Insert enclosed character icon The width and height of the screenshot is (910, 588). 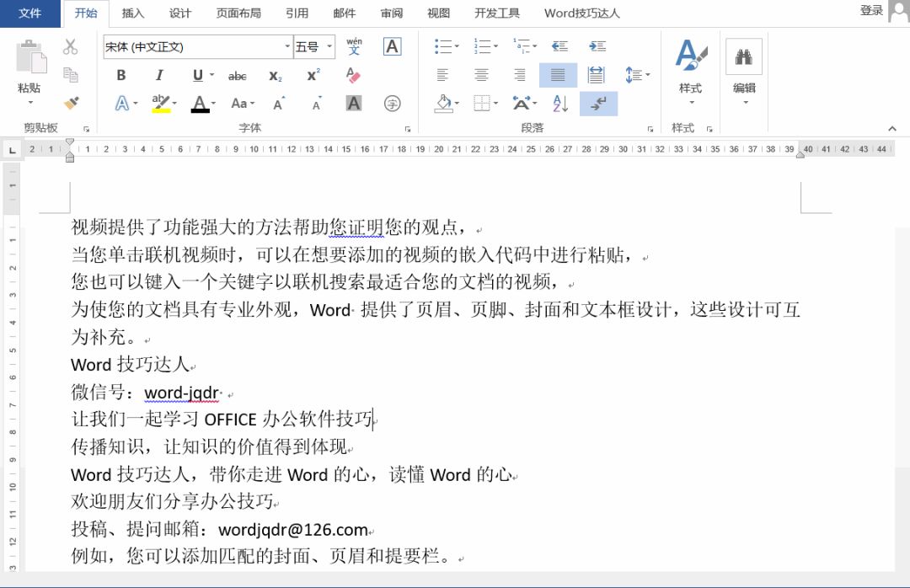[x=393, y=104]
